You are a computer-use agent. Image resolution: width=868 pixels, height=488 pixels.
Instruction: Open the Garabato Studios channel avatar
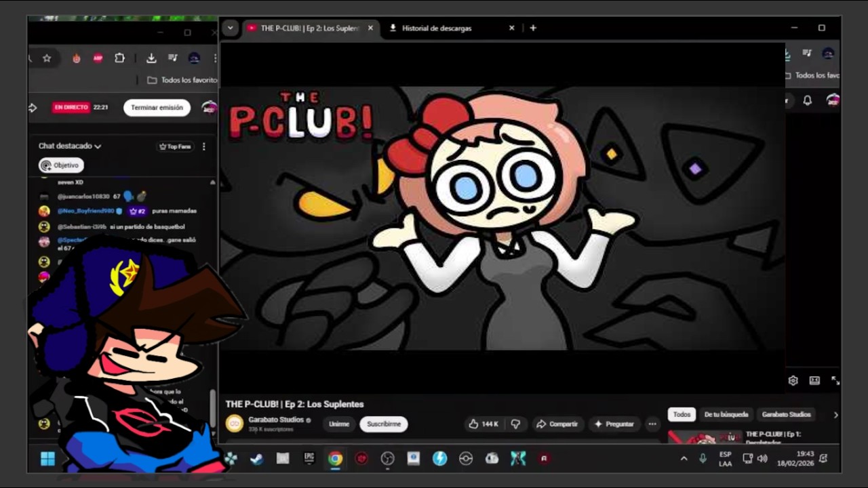[x=235, y=424]
